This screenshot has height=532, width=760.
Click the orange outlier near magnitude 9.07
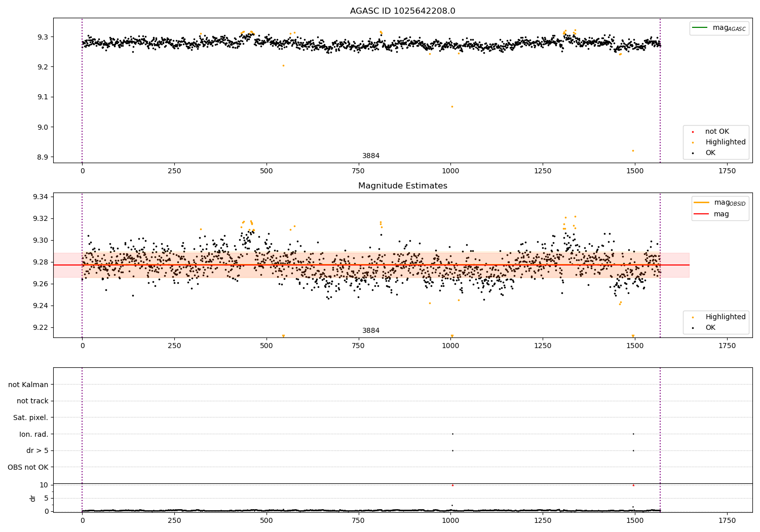452,106
